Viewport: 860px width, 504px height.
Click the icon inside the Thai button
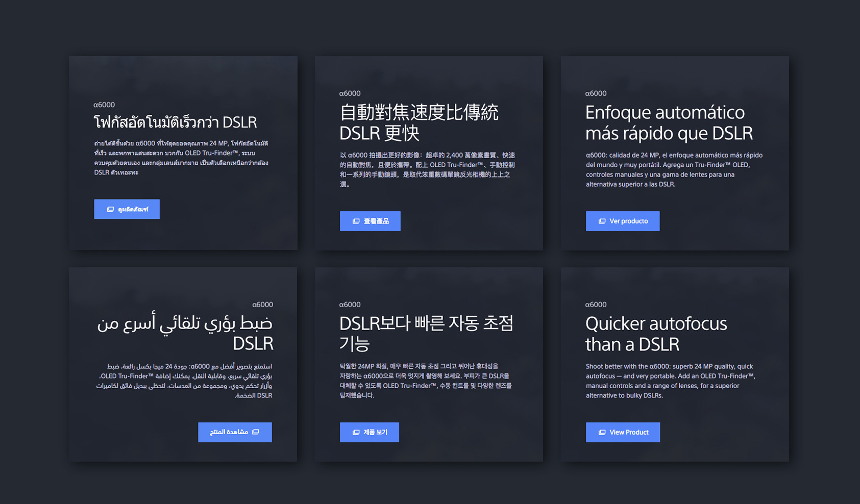tap(110, 210)
